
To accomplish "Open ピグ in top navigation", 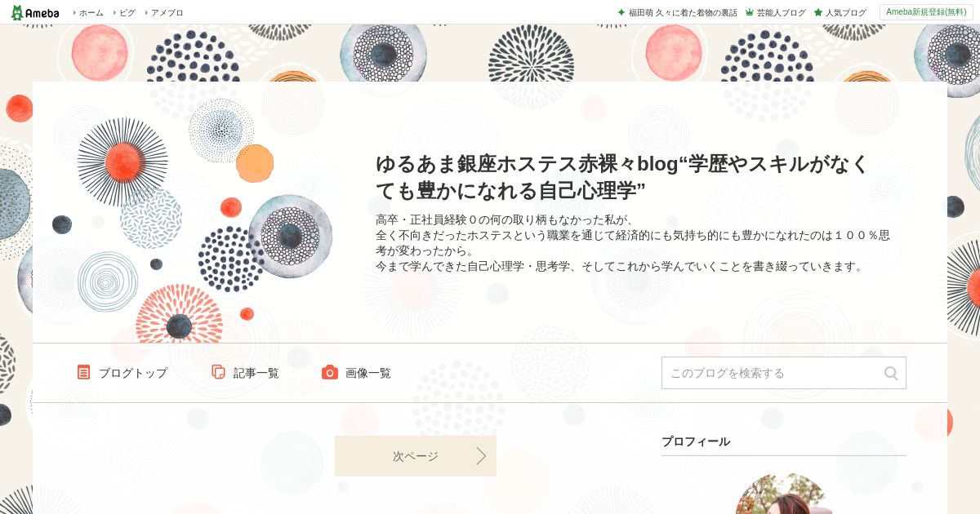I will tap(127, 12).
